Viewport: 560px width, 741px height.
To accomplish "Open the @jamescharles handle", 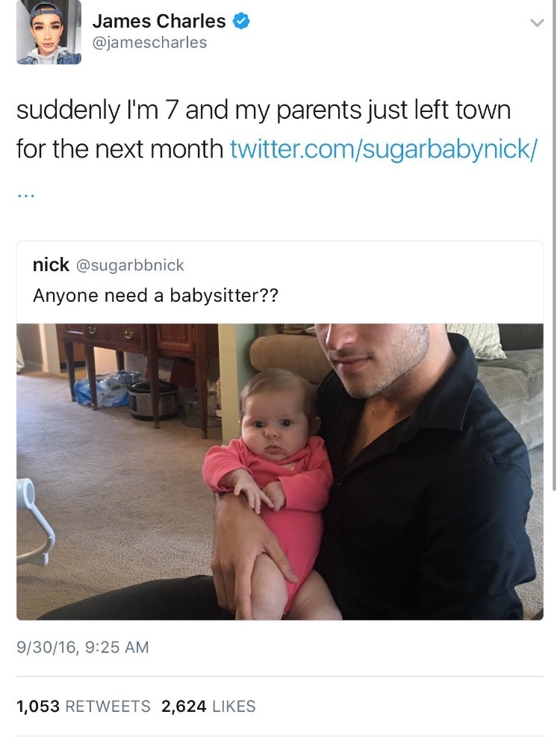I will (149, 43).
